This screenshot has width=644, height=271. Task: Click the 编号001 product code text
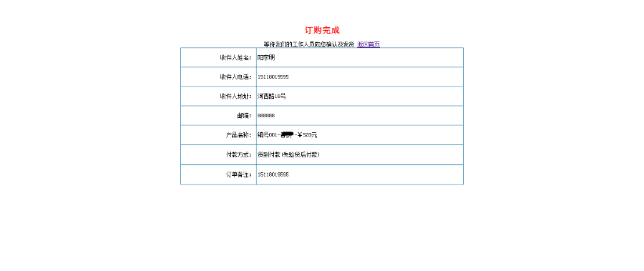click(268, 135)
